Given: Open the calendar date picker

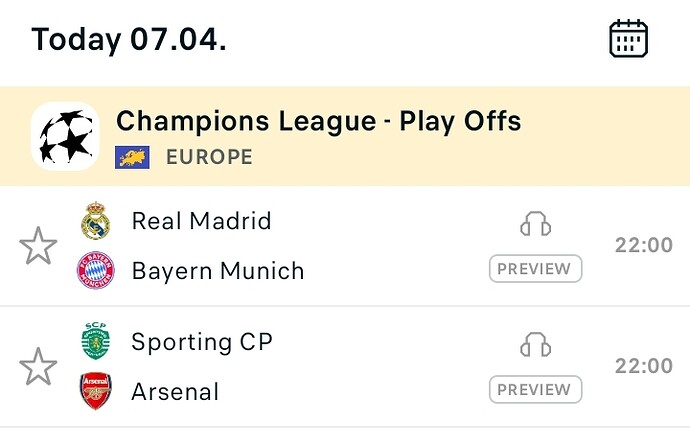Looking at the screenshot, I should (629, 40).
